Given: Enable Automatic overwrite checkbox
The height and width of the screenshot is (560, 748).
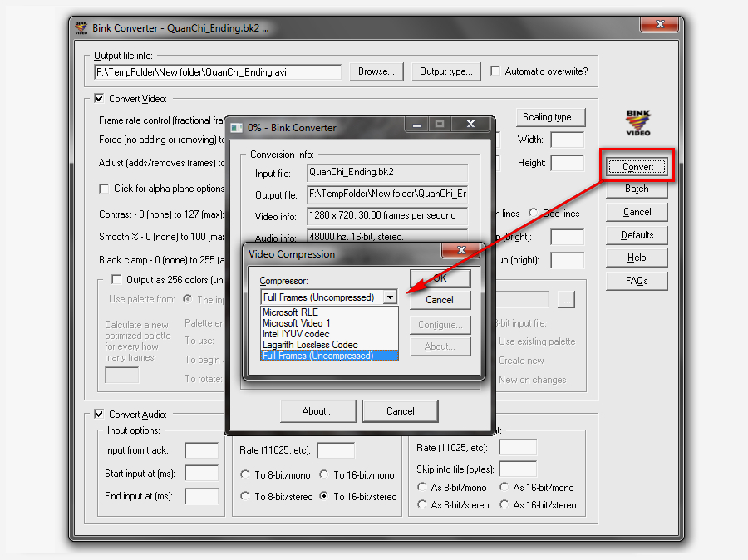Looking at the screenshot, I should (495, 71).
